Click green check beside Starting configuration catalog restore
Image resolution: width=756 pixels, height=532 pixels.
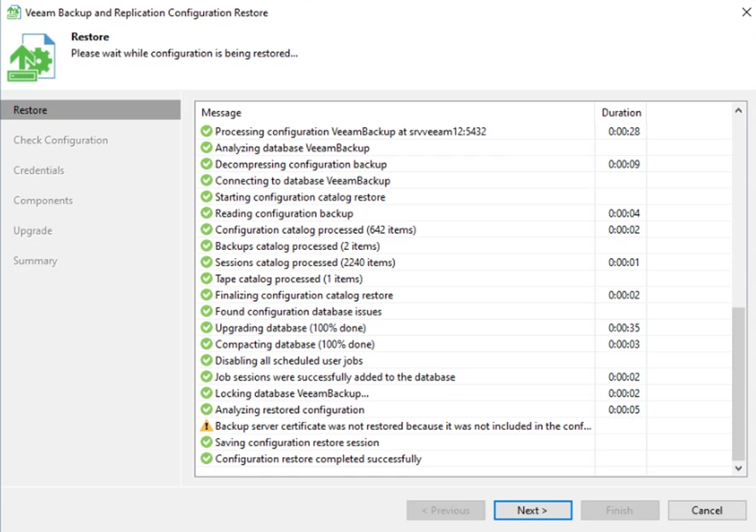coord(206,197)
